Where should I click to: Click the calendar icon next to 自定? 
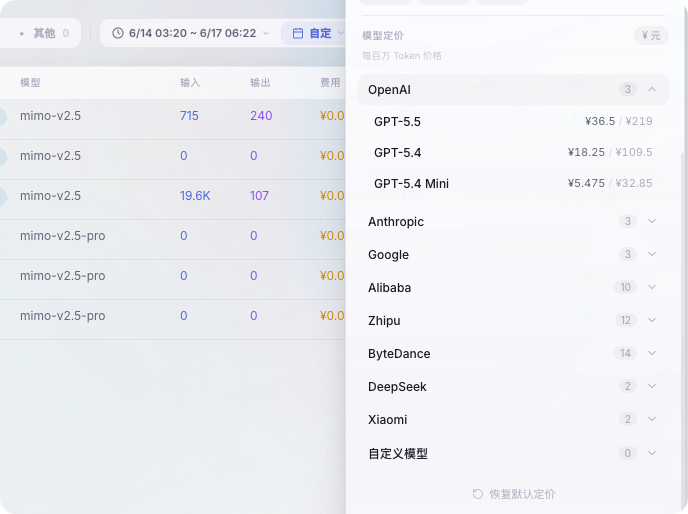point(298,33)
